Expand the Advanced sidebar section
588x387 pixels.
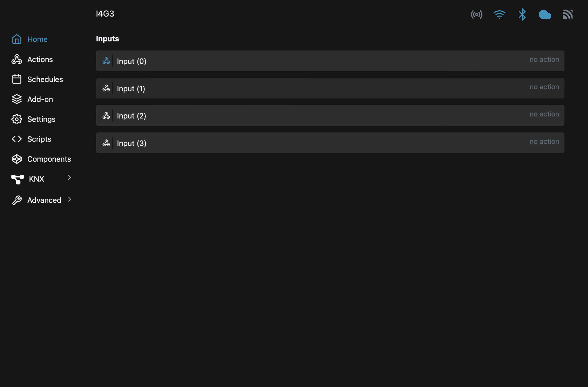[x=43, y=200]
